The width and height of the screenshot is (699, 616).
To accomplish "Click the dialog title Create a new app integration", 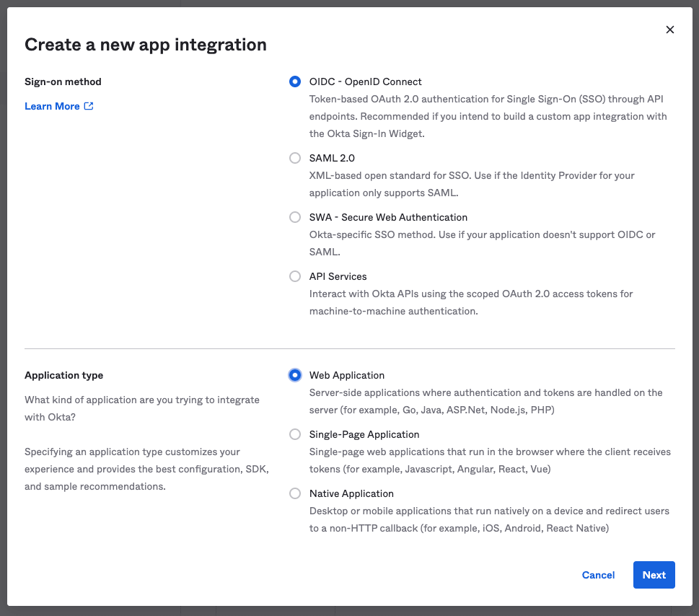I will point(146,44).
